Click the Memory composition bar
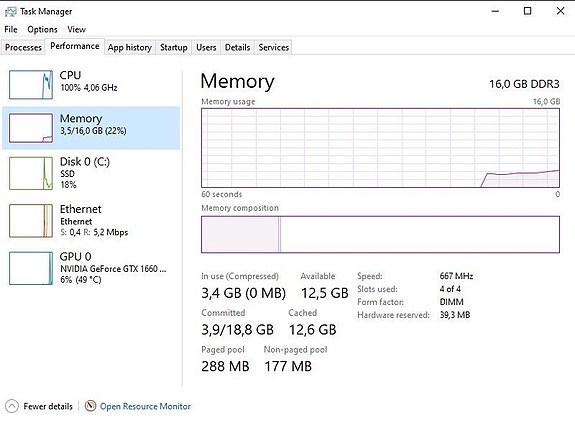The image size is (575, 423). (x=380, y=234)
